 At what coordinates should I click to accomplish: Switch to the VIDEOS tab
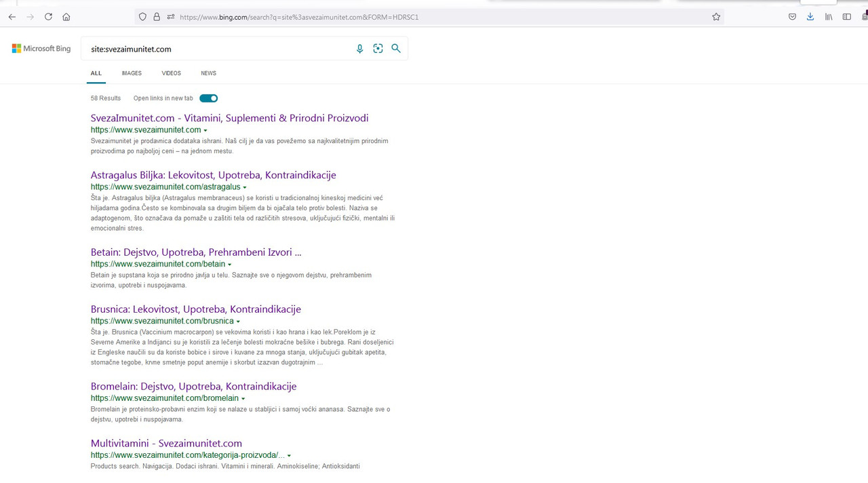tap(171, 73)
